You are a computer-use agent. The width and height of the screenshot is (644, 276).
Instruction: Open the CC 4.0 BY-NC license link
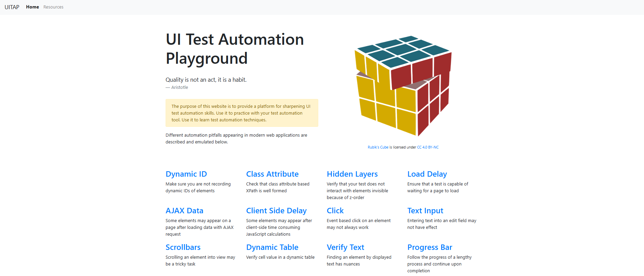(428, 147)
